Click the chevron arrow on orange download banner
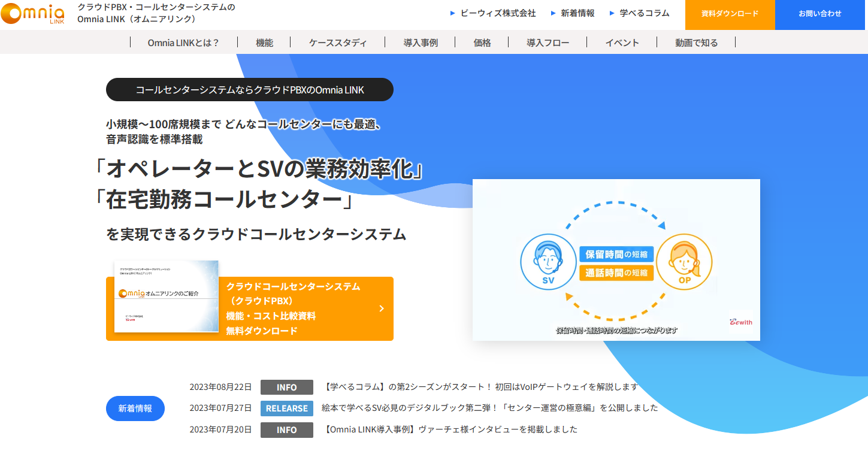 point(382,308)
